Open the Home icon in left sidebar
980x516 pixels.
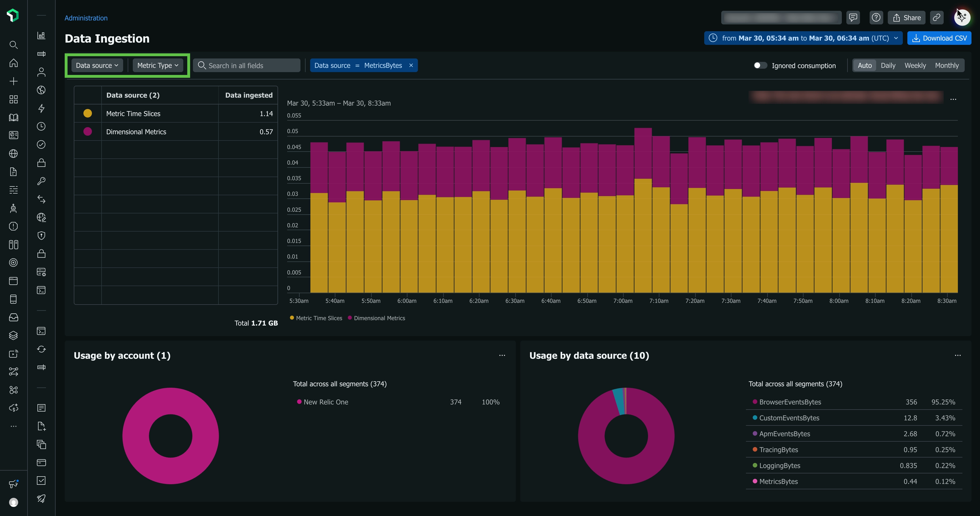point(13,63)
